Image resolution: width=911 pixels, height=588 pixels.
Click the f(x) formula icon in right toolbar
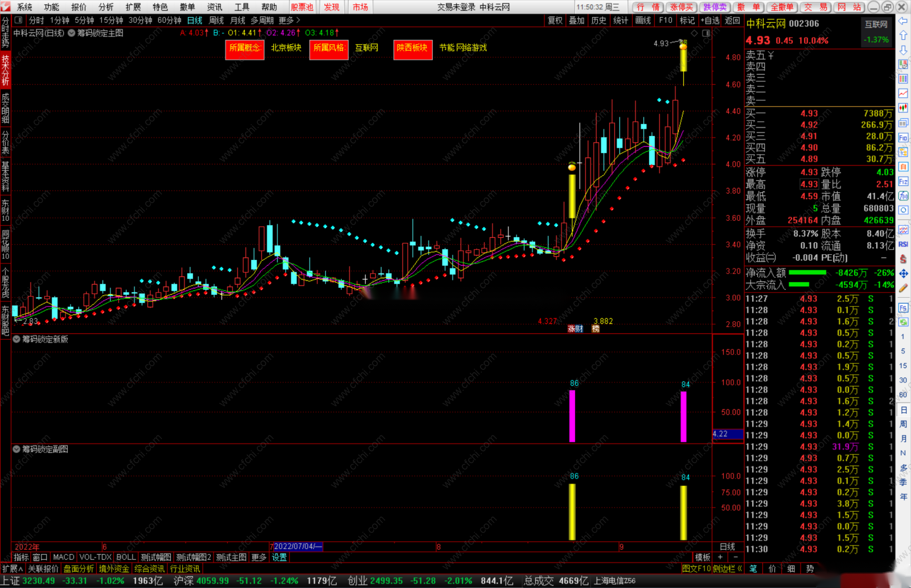pos(903,196)
